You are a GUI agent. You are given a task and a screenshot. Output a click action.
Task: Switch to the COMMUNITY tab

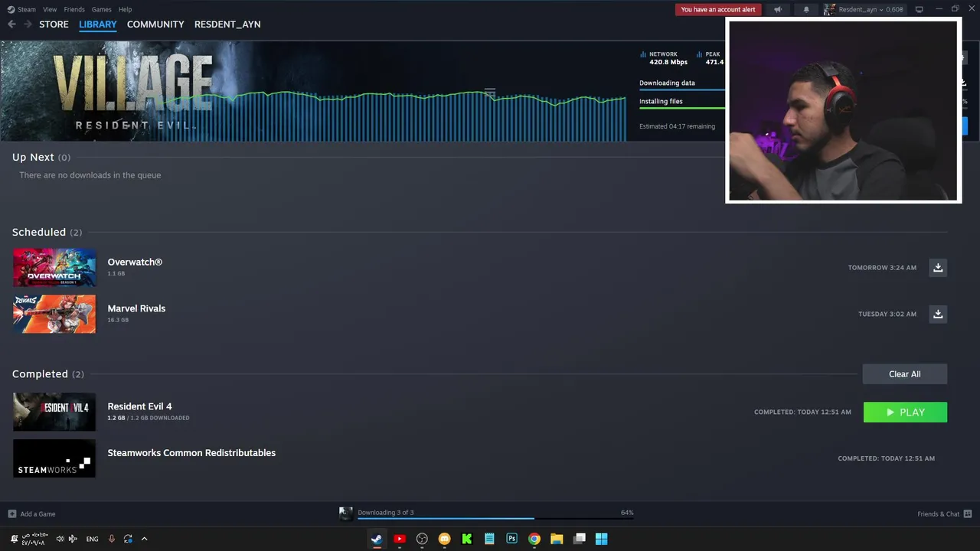(x=155, y=24)
